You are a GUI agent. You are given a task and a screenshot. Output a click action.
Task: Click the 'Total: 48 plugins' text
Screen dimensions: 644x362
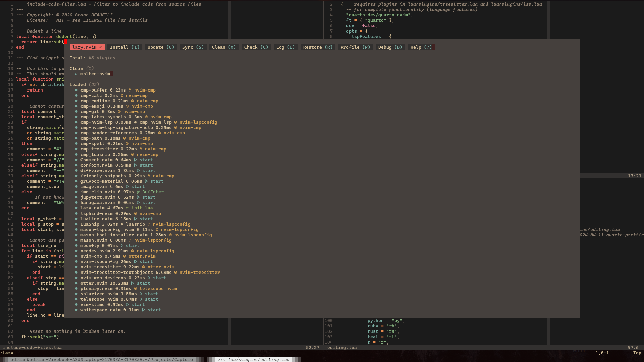pos(93,58)
